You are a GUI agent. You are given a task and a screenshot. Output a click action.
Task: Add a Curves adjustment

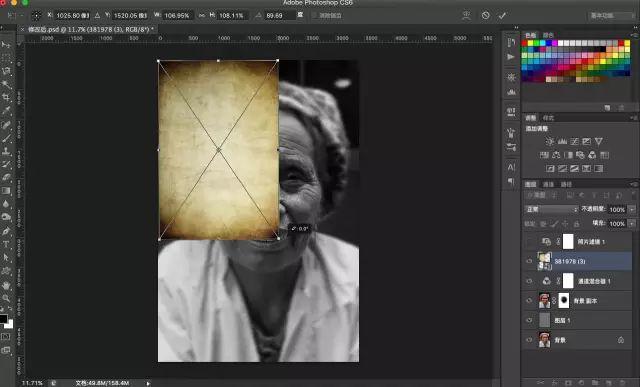tap(574, 142)
